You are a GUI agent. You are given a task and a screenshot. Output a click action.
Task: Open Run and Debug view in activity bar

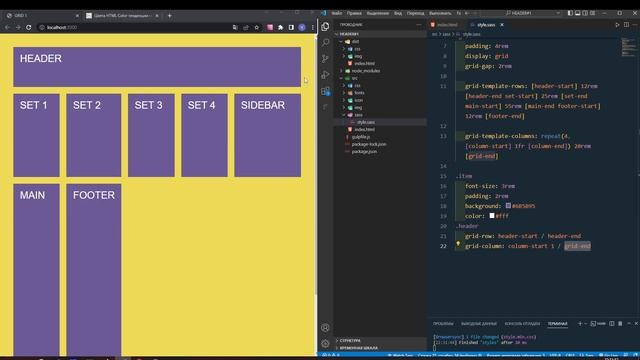325,74
